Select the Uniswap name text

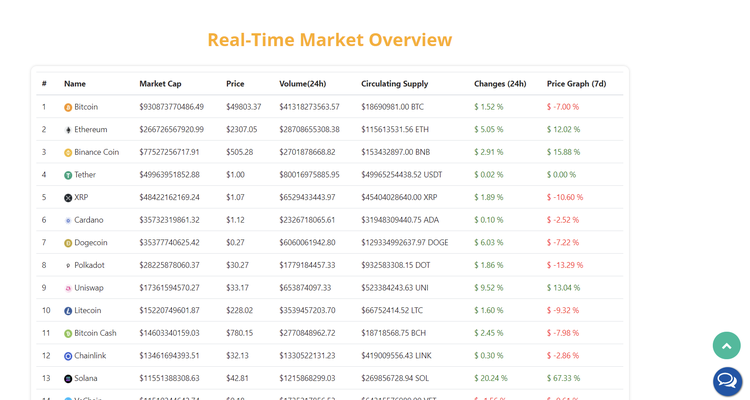[x=89, y=288]
